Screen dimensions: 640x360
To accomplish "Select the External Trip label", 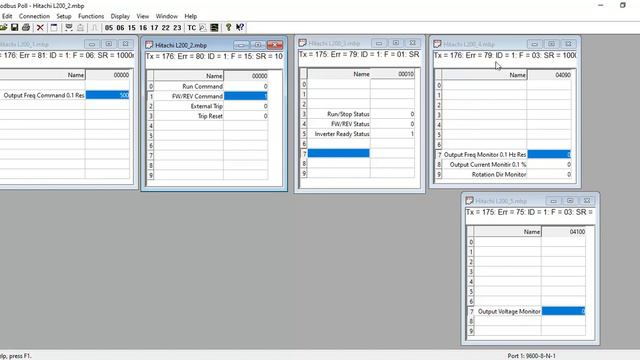I will (x=207, y=106).
